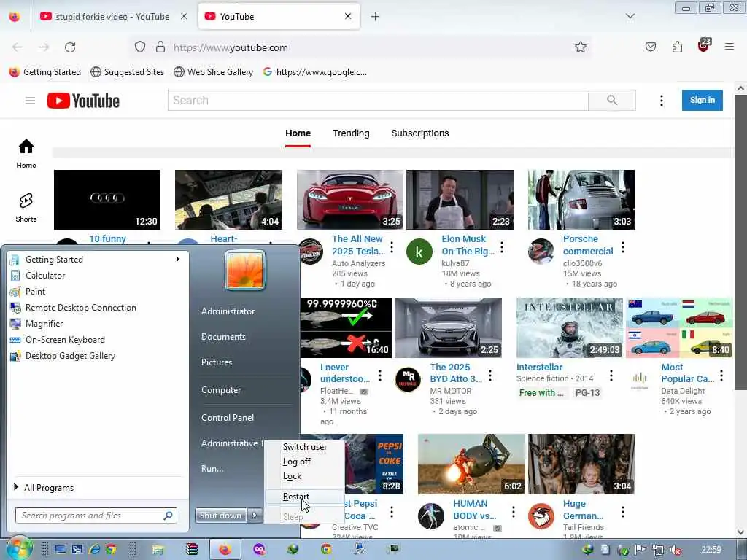Close the stupid forkie video tab
747x560 pixels.
point(183,16)
